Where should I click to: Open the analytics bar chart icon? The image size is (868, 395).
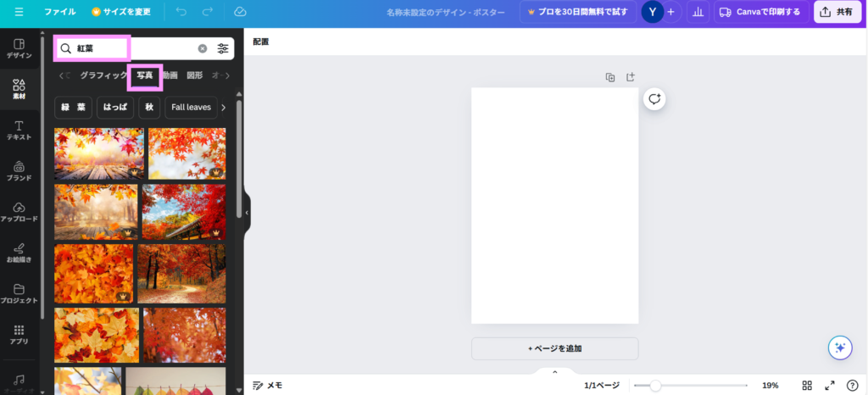[698, 12]
